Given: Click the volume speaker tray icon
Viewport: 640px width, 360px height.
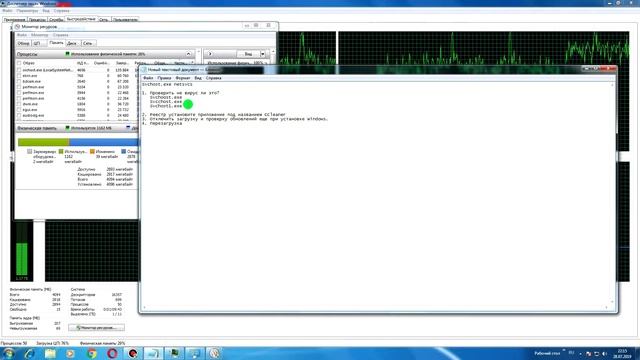Looking at the screenshot, I should point(604,353).
